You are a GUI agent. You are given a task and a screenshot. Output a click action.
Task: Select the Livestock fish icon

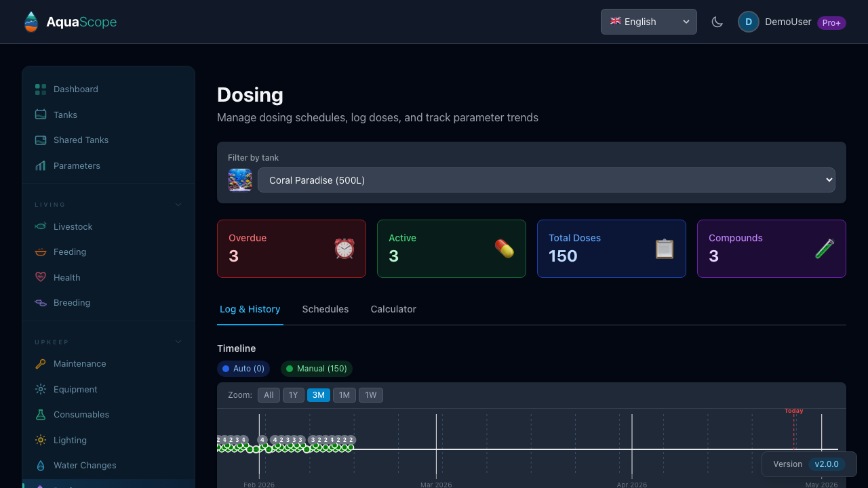click(41, 226)
